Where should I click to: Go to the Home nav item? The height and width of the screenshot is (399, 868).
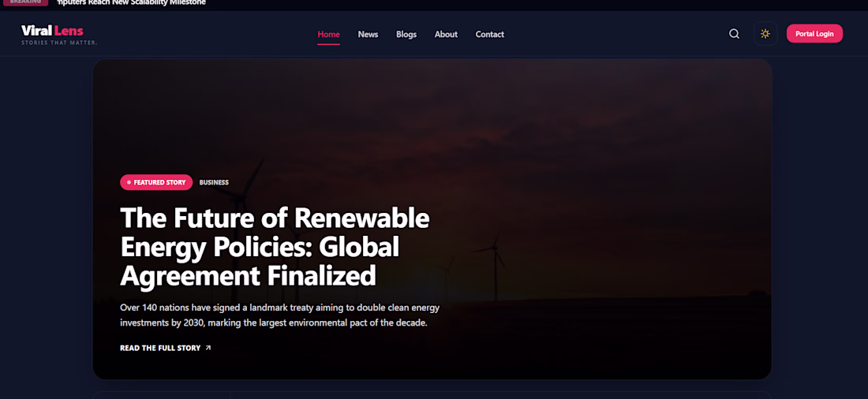329,35
